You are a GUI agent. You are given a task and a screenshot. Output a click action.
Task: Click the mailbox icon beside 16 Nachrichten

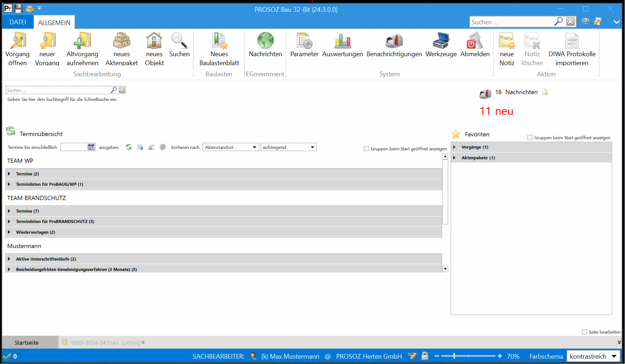[485, 94]
